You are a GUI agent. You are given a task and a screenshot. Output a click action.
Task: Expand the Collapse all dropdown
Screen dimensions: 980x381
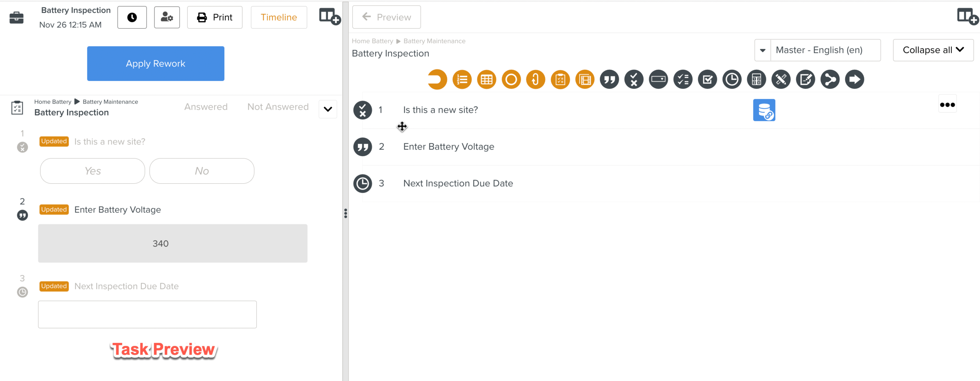(933, 50)
